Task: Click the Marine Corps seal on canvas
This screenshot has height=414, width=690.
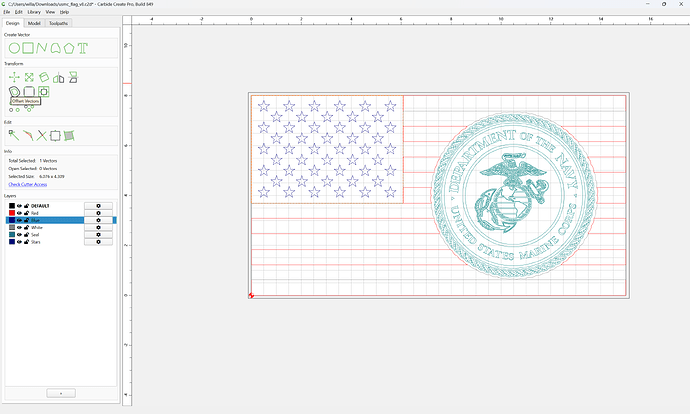Action: tap(514, 194)
